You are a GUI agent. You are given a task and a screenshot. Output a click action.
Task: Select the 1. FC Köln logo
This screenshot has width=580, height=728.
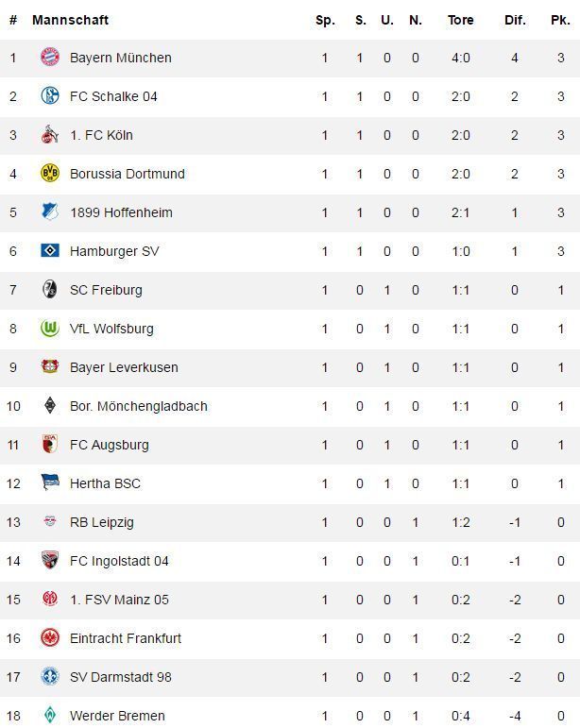[x=50, y=135]
